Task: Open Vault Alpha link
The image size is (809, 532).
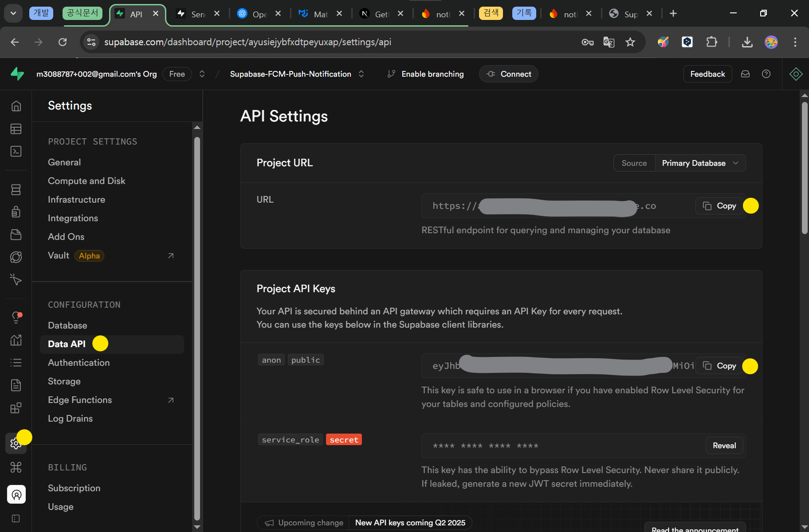Action: click(x=111, y=256)
